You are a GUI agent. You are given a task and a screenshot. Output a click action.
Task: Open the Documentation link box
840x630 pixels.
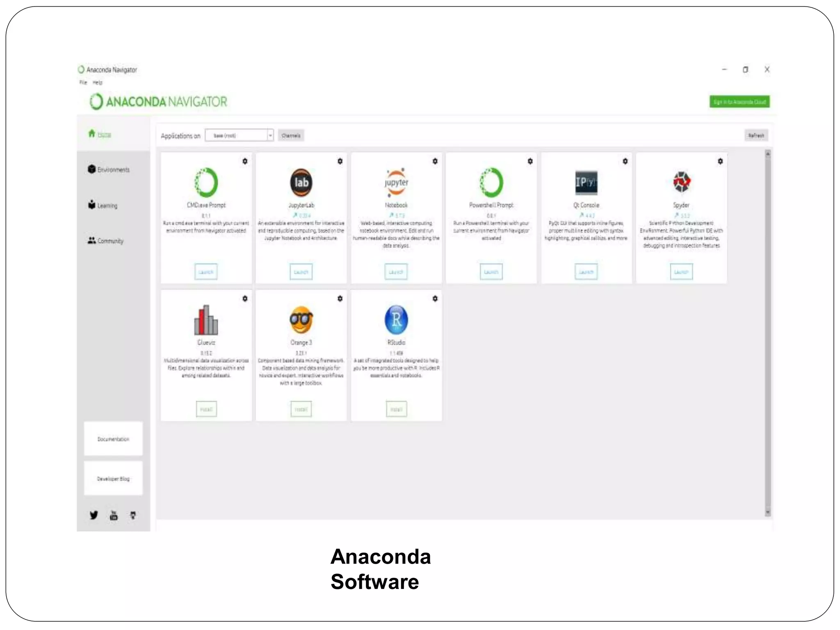click(x=113, y=439)
